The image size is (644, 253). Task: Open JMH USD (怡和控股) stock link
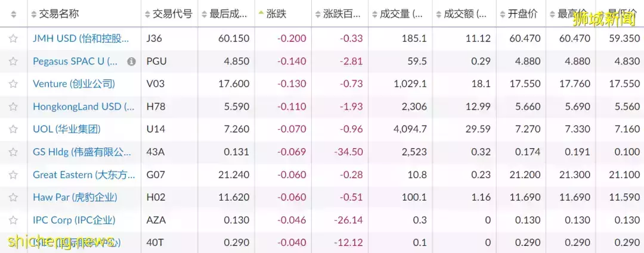tap(81, 39)
